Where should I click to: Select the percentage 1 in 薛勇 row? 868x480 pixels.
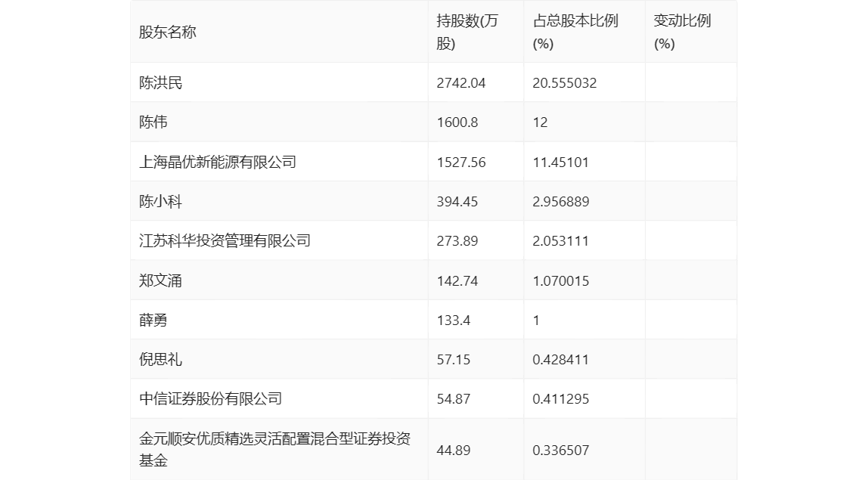536,320
